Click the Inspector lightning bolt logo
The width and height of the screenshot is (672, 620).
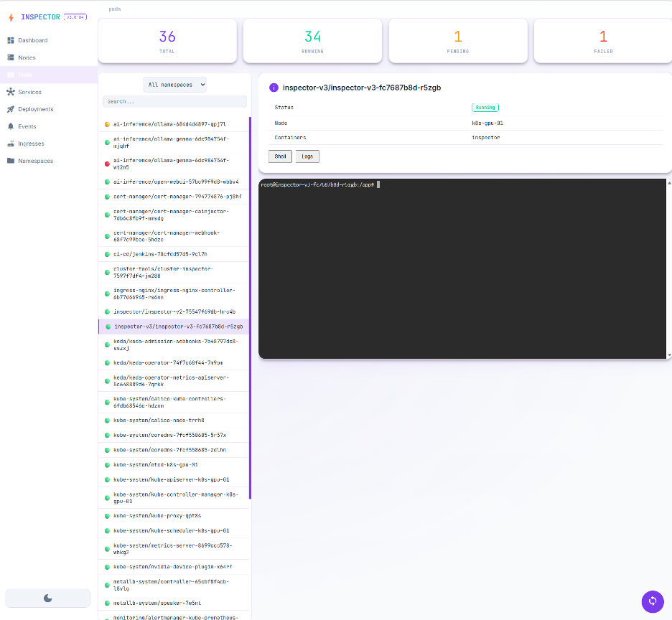tap(11, 17)
